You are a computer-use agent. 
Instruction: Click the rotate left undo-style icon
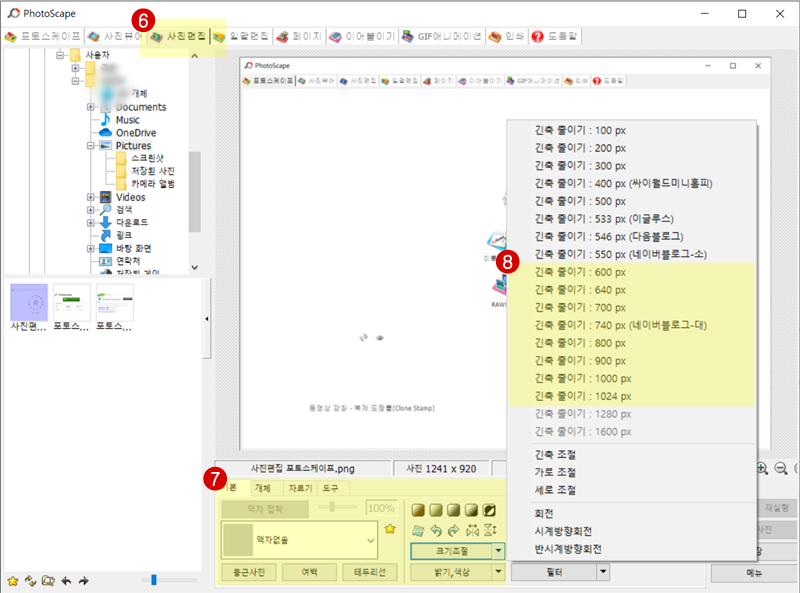point(436,531)
